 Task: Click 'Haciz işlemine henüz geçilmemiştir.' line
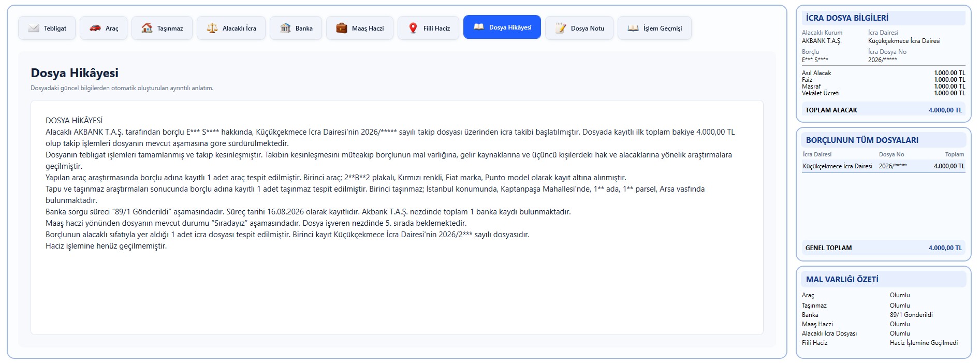[106, 246]
